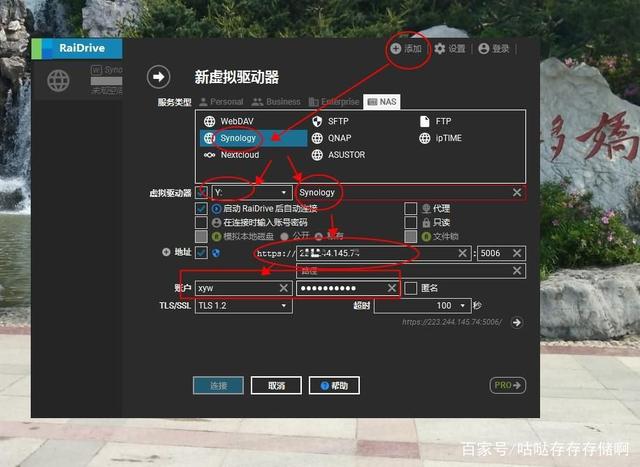Select QNAP service type

[331, 138]
